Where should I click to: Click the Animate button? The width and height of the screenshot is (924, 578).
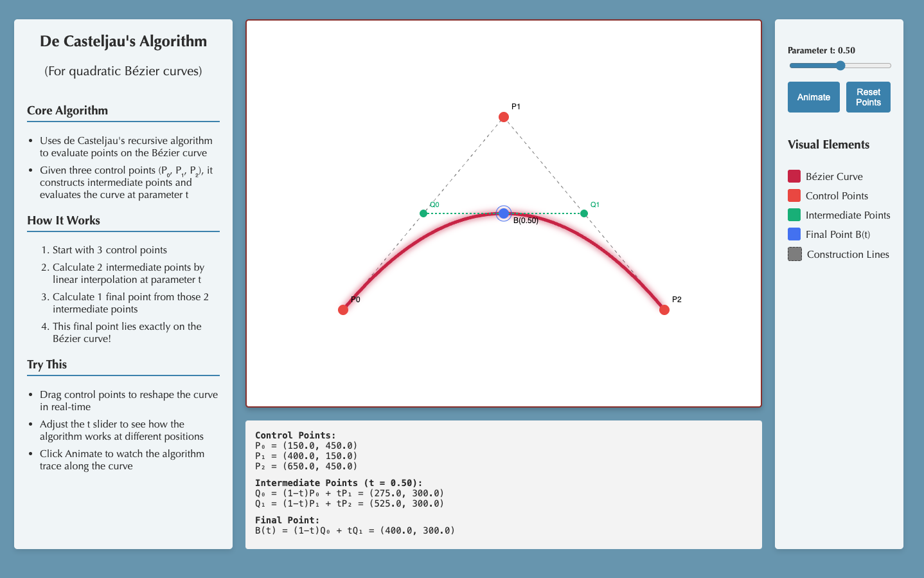coord(813,97)
